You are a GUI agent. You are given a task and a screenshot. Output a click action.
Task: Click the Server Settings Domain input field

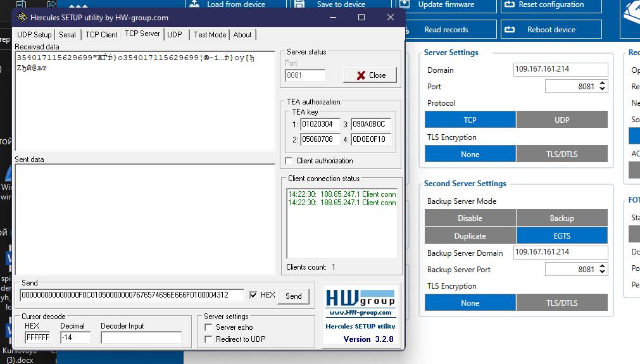coord(560,70)
